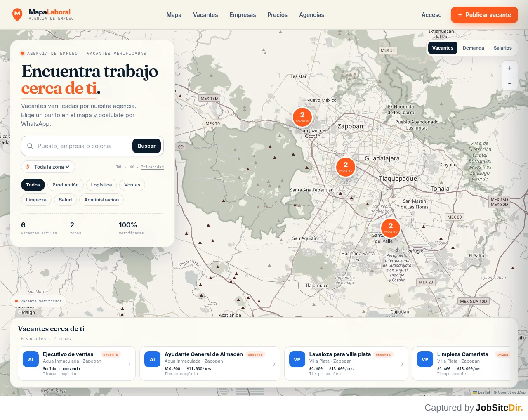The height and width of the screenshot is (420, 528).
Task: Click the location pin in zone selector
Action: 28,167
